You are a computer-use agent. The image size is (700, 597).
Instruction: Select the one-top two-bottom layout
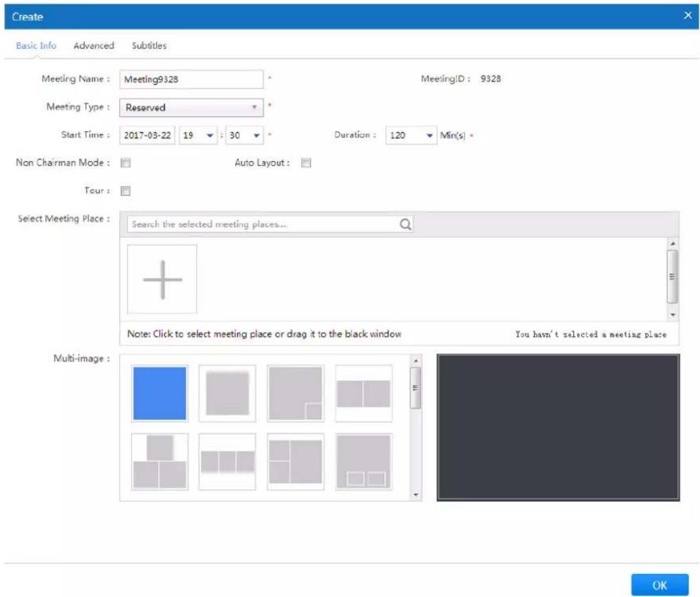[160, 462]
